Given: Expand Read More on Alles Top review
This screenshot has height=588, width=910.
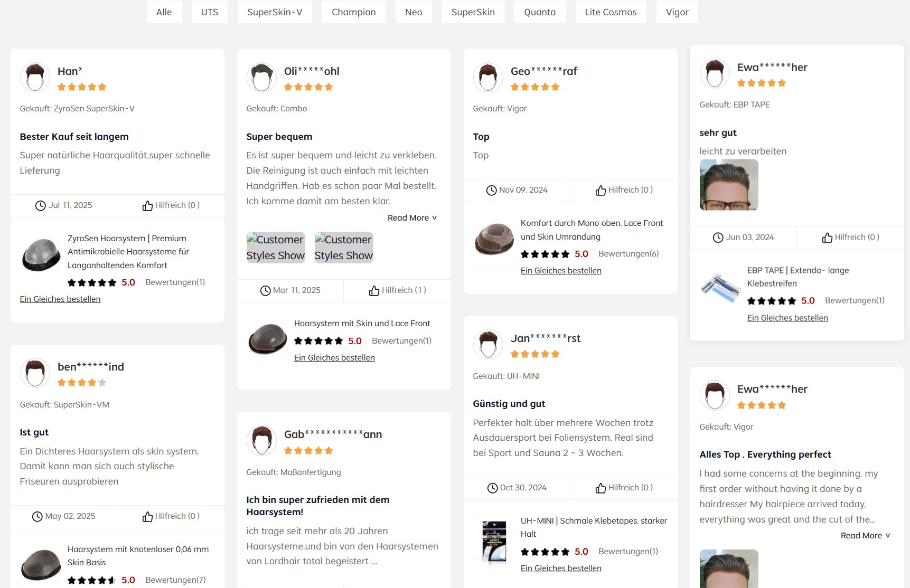Looking at the screenshot, I should click(x=866, y=536).
